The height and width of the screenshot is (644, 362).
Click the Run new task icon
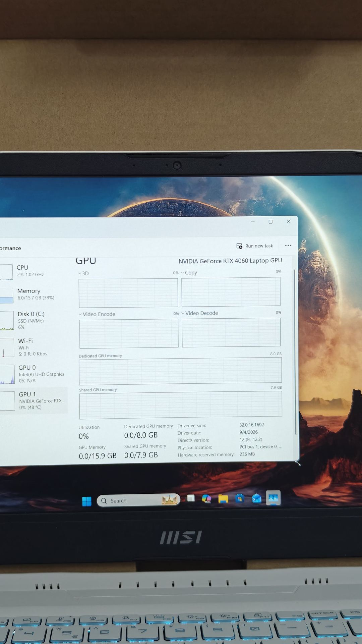[x=239, y=246]
